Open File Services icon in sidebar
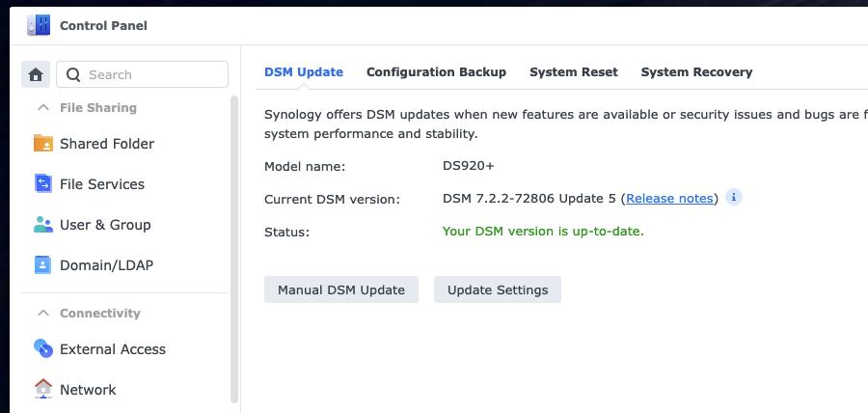This screenshot has height=413, width=868. [x=43, y=183]
